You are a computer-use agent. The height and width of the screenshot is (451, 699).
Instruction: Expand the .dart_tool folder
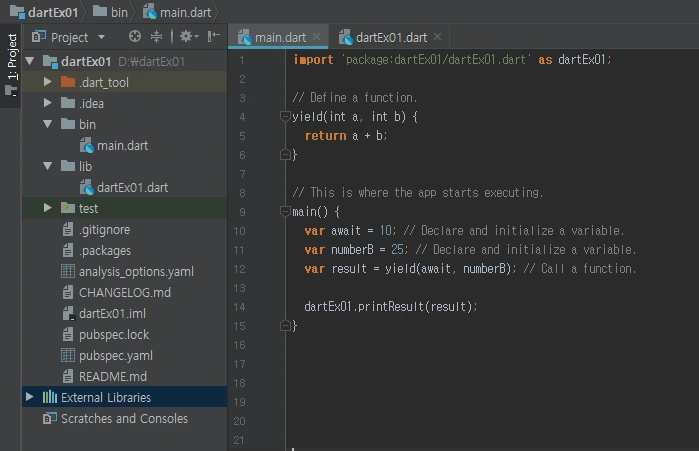48,82
